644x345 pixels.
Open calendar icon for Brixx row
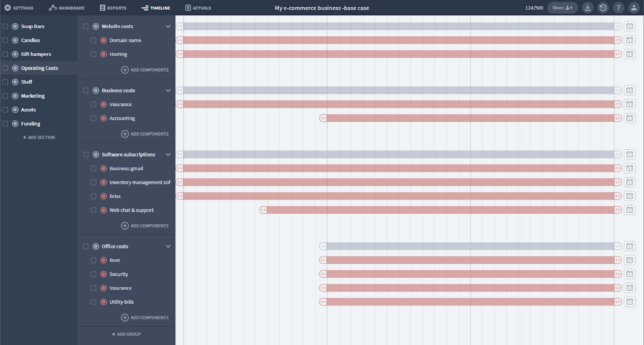point(630,196)
